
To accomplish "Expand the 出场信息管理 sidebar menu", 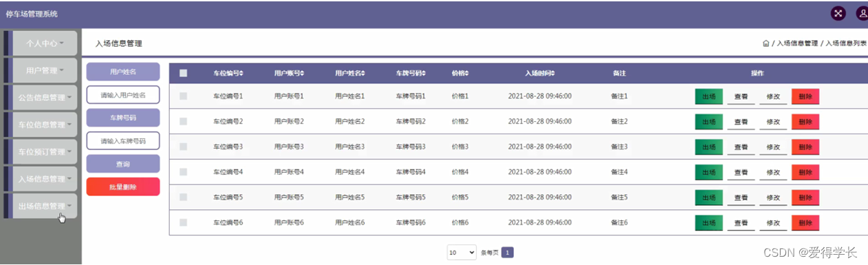I will [45, 206].
